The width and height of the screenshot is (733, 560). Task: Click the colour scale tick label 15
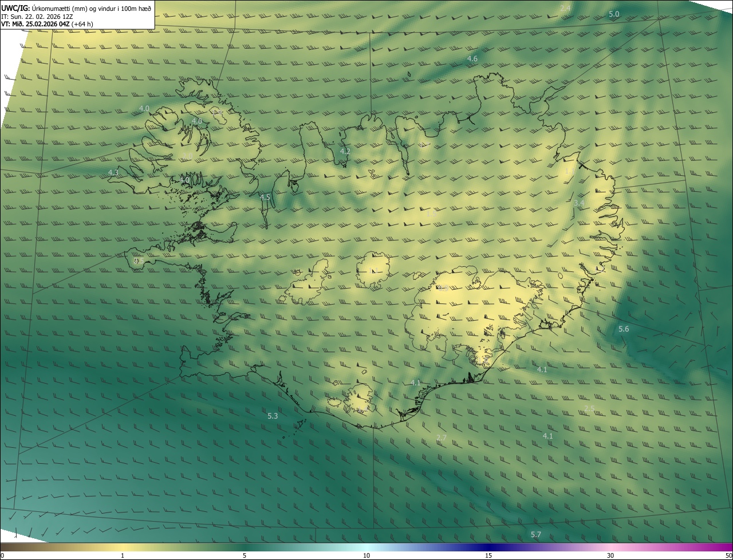(488, 555)
